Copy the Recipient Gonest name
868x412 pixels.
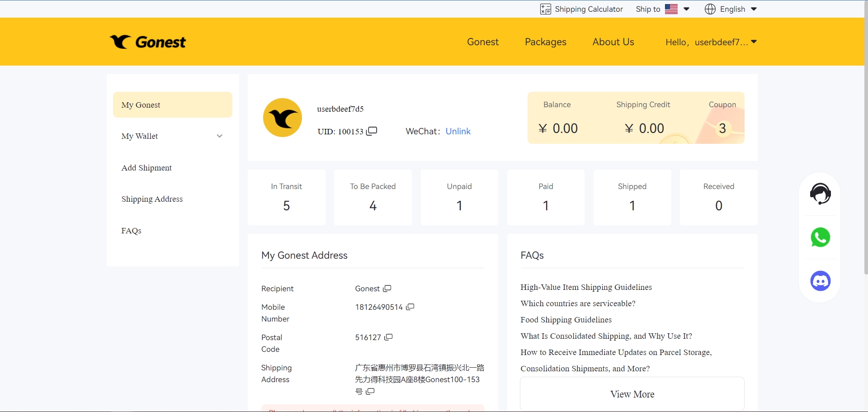(x=387, y=289)
